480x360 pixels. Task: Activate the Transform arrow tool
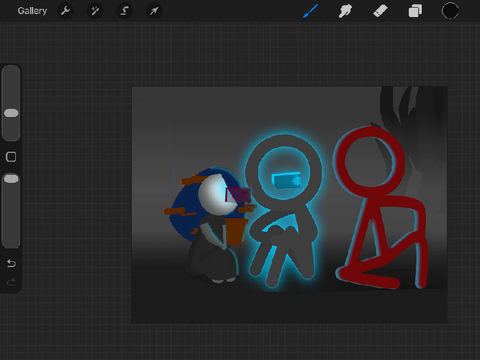pos(154,11)
